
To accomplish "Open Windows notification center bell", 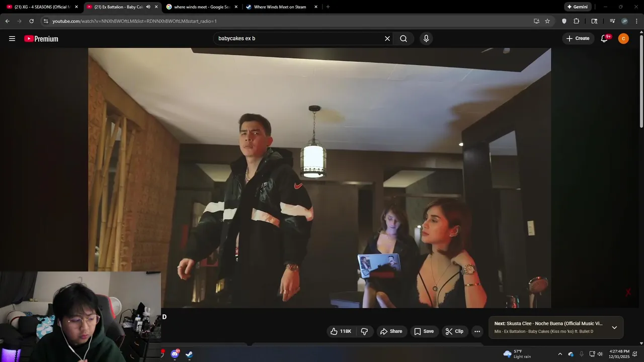I will point(635,354).
